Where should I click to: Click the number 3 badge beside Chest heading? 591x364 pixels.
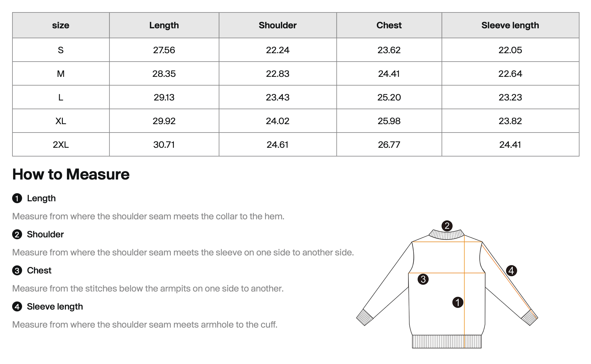[x=17, y=271]
